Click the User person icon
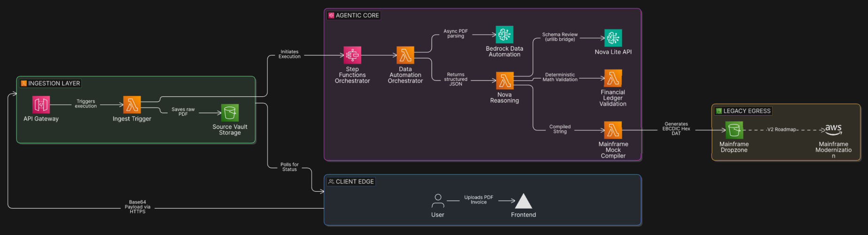868x235 pixels. pyautogui.click(x=438, y=201)
